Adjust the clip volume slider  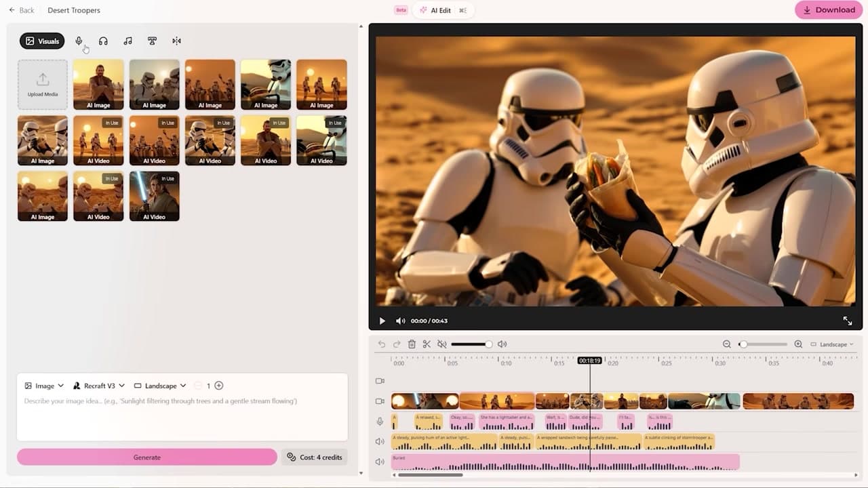click(x=472, y=344)
